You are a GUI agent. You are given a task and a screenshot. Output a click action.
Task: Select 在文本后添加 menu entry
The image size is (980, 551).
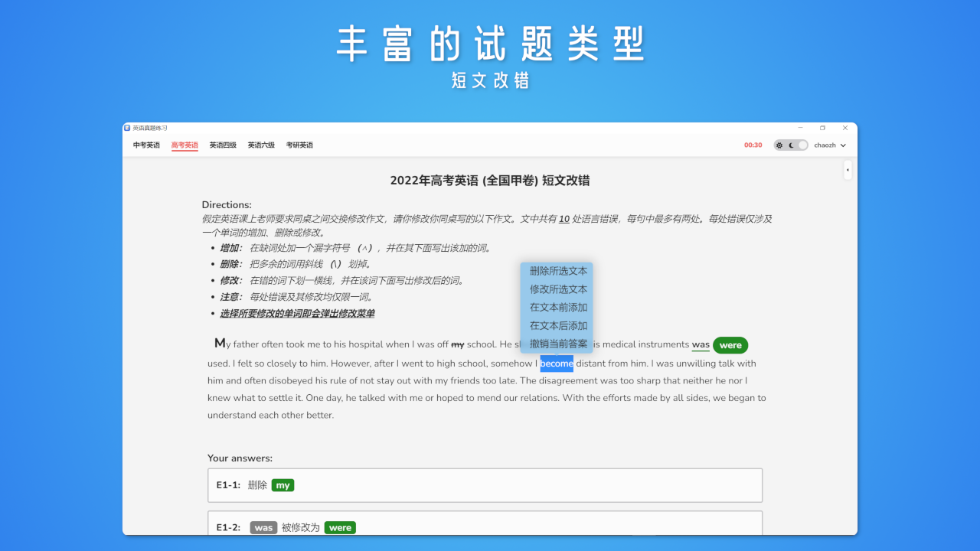click(558, 326)
